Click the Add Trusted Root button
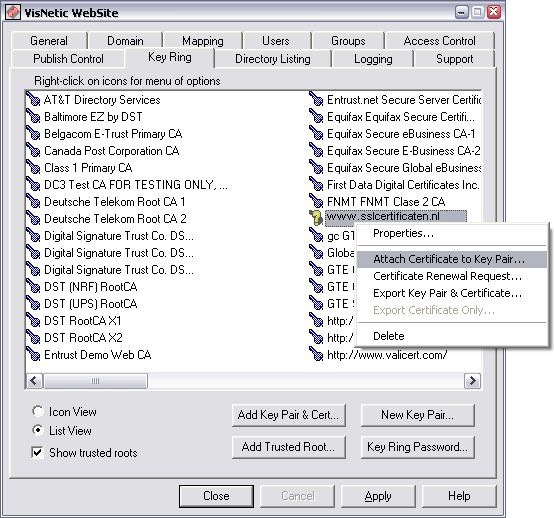The height and width of the screenshot is (518, 554). (x=289, y=447)
